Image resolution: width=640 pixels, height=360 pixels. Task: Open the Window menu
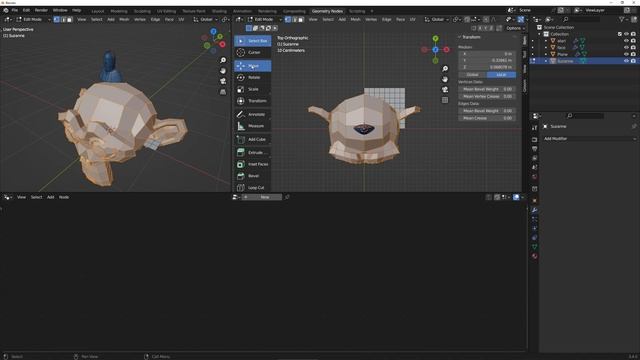(x=60, y=10)
